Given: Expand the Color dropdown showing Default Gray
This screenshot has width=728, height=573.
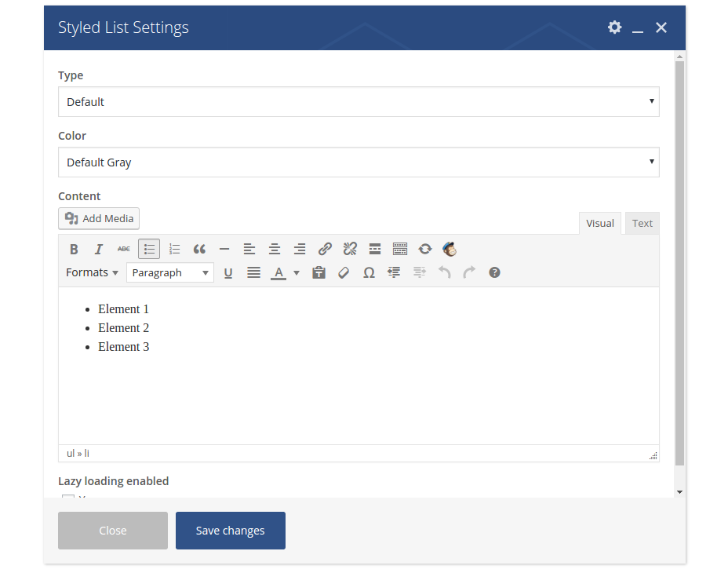Looking at the screenshot, I should pyautogui.click(x=359, y=162).
